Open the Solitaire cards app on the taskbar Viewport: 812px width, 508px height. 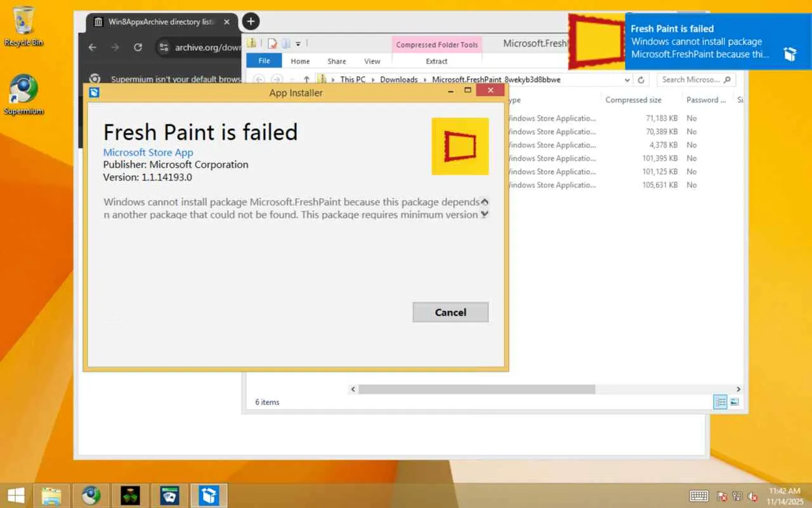click(x=169, y=495)
